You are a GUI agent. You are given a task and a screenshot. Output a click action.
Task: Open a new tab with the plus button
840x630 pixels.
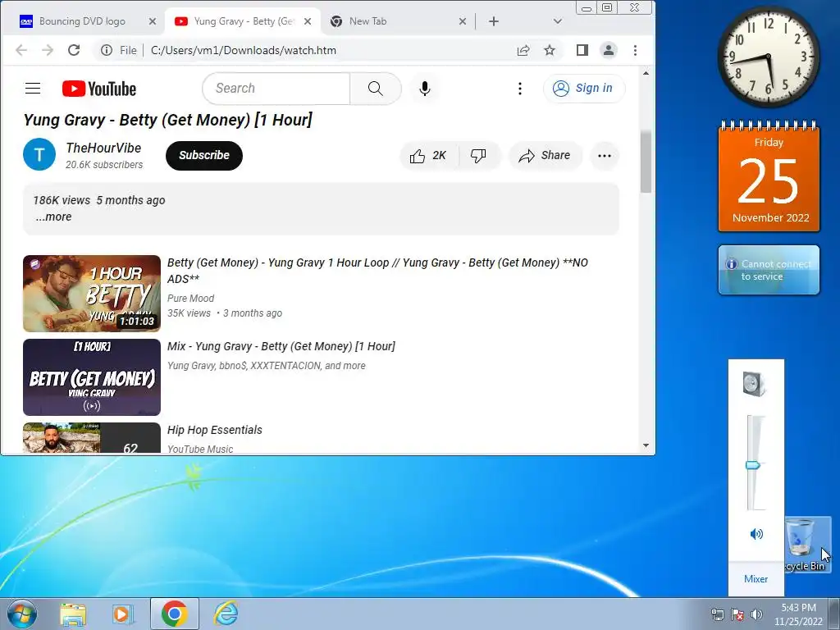click(494, 21)
